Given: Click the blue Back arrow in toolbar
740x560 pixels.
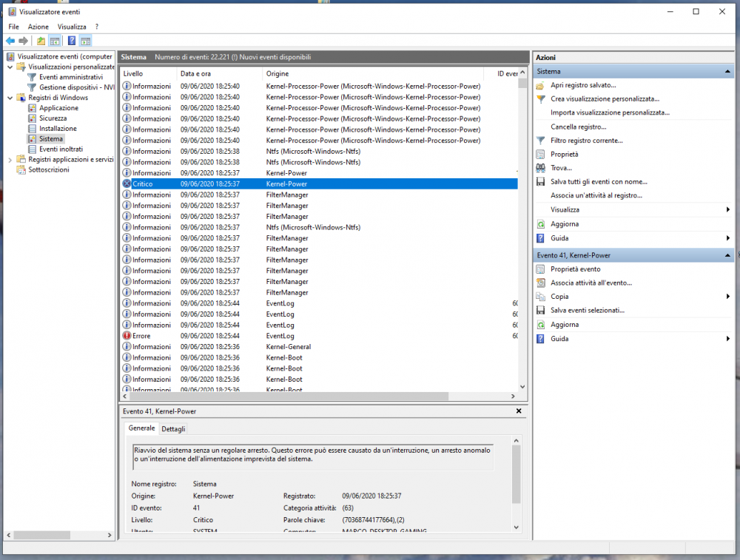Looking at the screenshot, I should click(10, 41).
